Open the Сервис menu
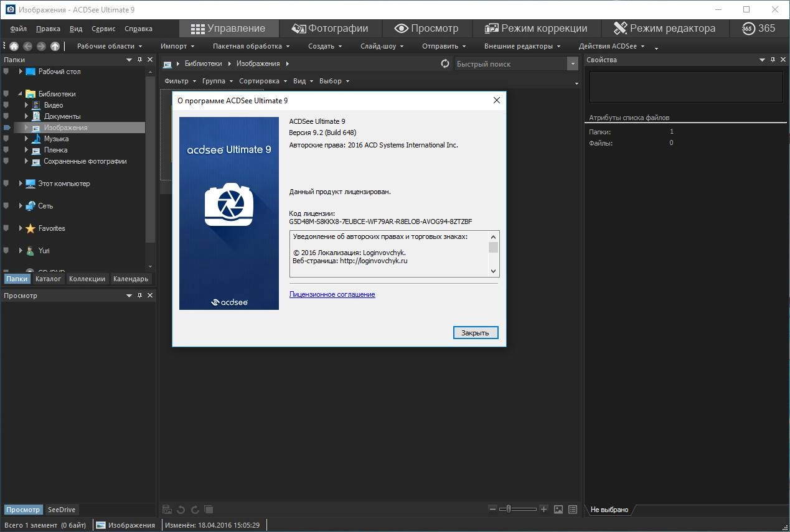 click(x=103, y=29)
